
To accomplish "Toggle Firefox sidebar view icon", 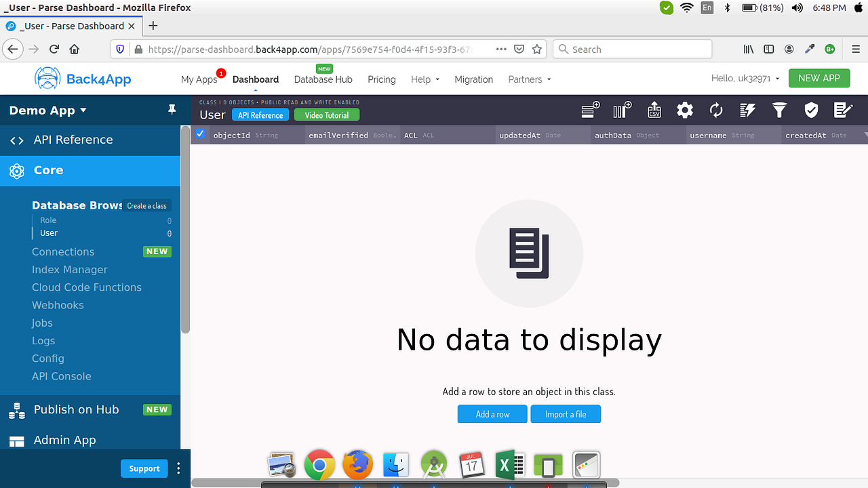I will tap(769, 49).
